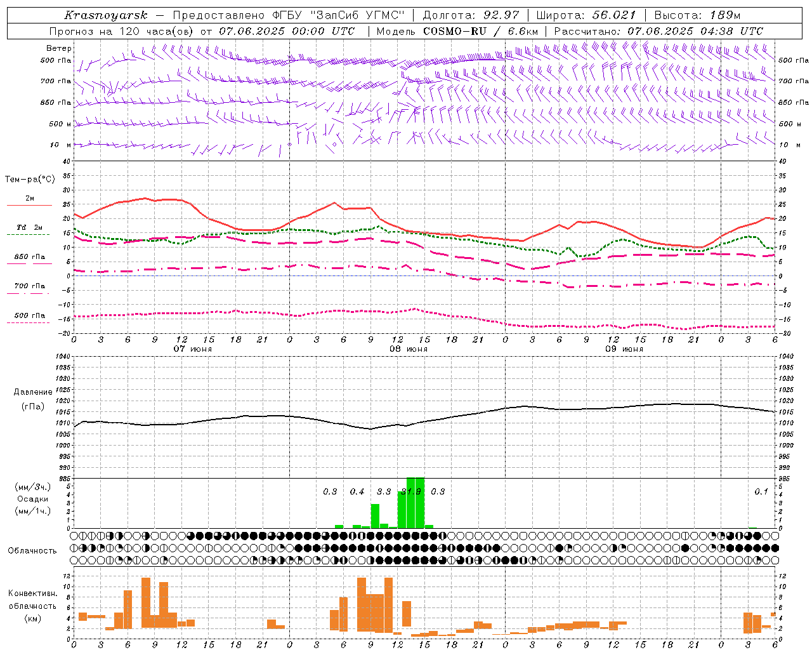Click the dashed line sample under 'Td 2м' legend

(x=29, y=235)
